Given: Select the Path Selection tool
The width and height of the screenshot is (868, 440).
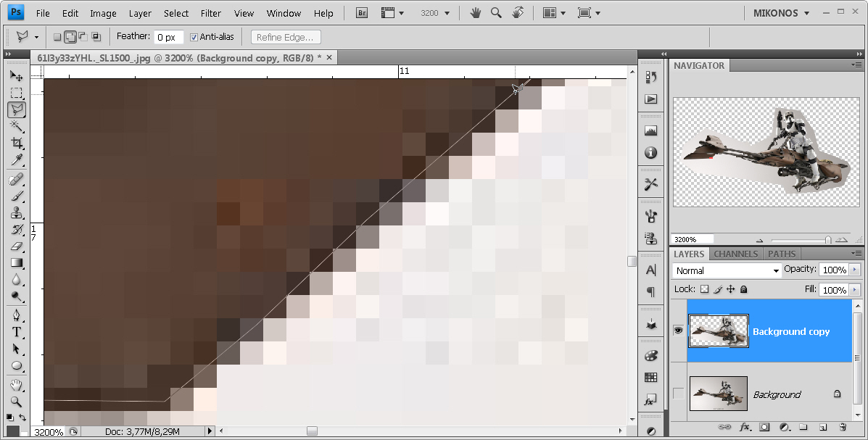Looking at the screenshot, I should coord(17,349).
